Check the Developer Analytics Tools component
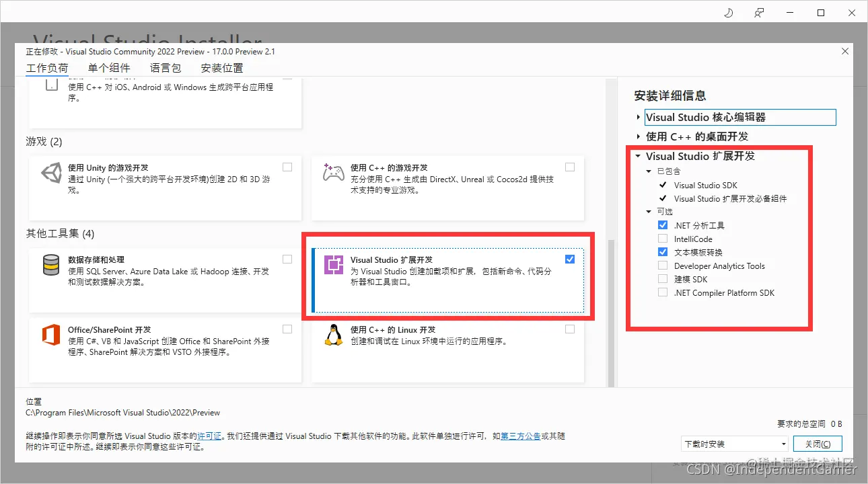 [x=663, y=266]
